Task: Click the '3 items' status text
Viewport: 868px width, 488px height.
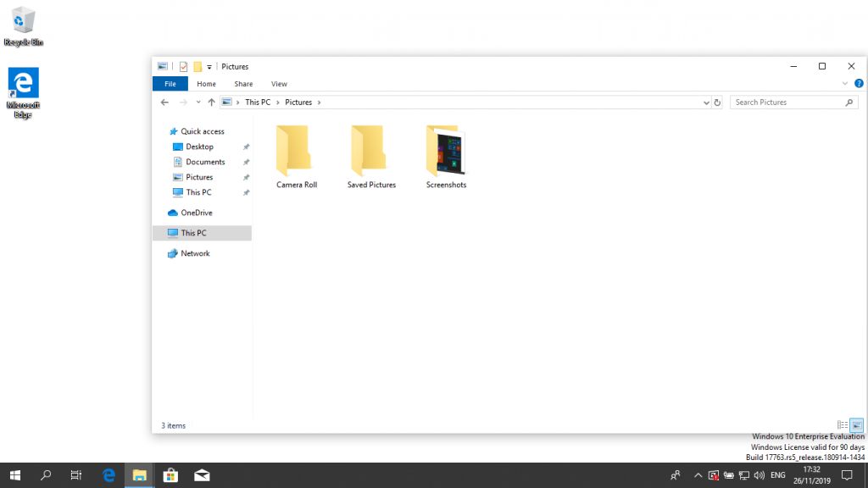Action: (x=173, y=425)
